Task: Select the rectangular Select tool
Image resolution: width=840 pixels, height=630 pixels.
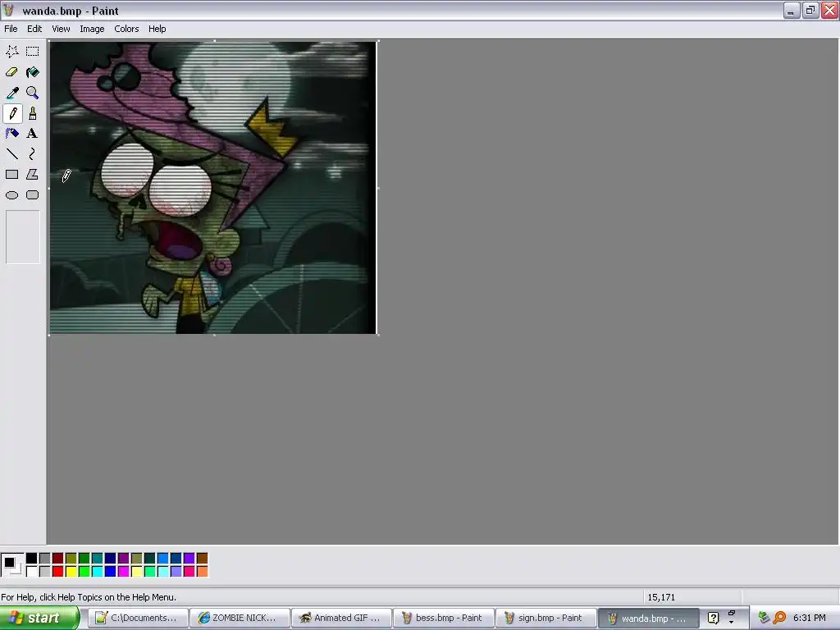Action: [x=33, y=52]
